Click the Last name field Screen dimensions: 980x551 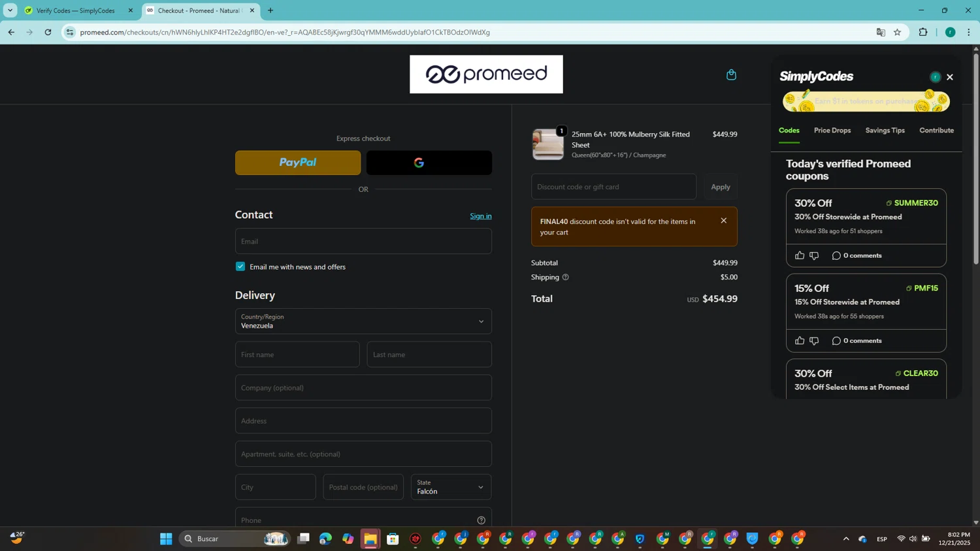(429, 354)
